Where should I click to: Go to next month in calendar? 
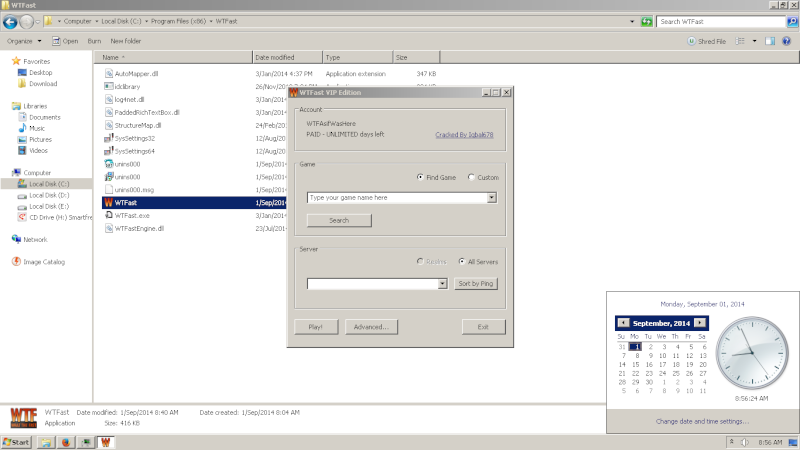(700, 322)
